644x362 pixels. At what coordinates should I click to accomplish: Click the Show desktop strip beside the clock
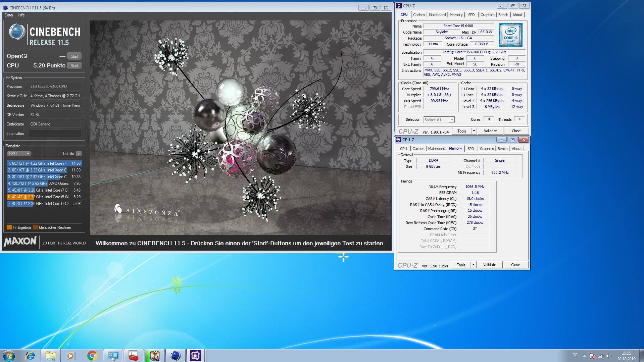click(x=641, y=356)
